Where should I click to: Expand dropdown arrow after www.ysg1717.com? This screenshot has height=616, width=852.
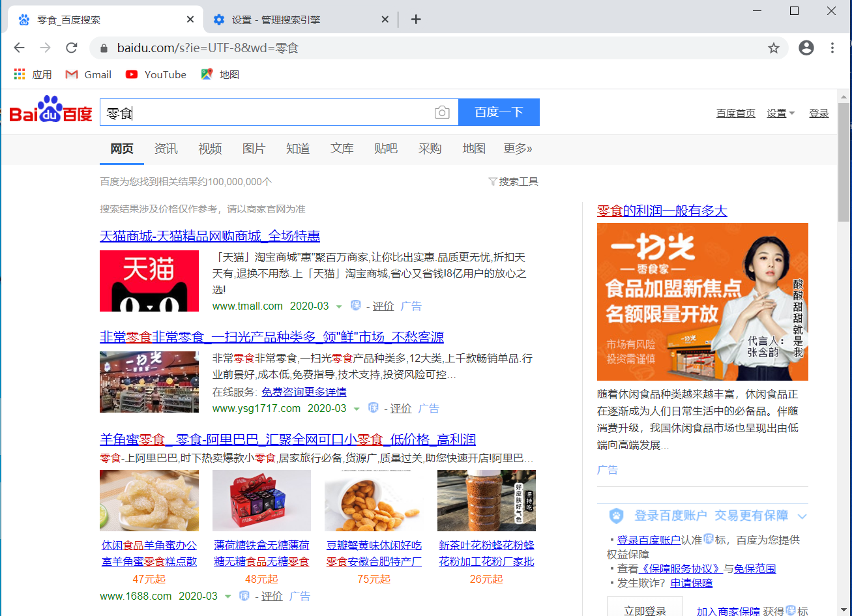tap(356, 409)
